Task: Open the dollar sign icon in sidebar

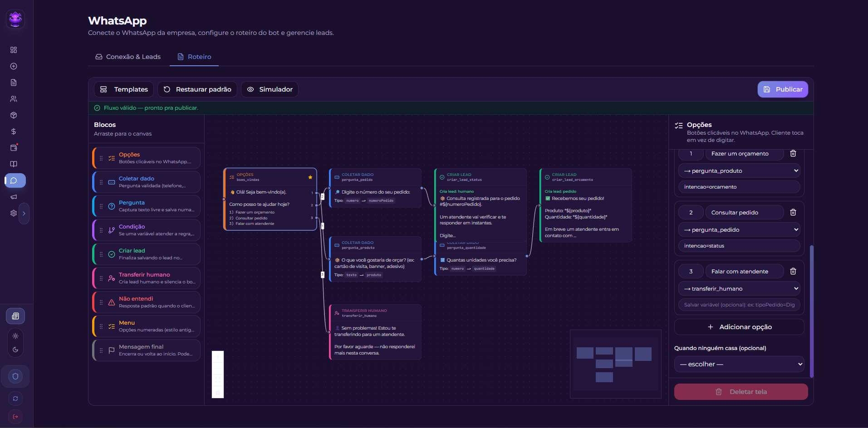Action: tap(14, 131)
